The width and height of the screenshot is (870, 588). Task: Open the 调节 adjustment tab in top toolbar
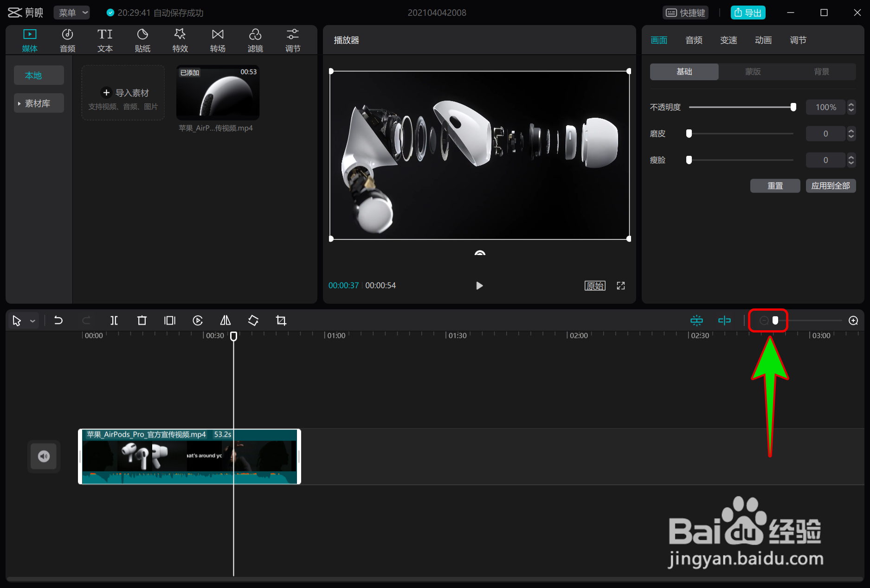(x=293, y=40)
